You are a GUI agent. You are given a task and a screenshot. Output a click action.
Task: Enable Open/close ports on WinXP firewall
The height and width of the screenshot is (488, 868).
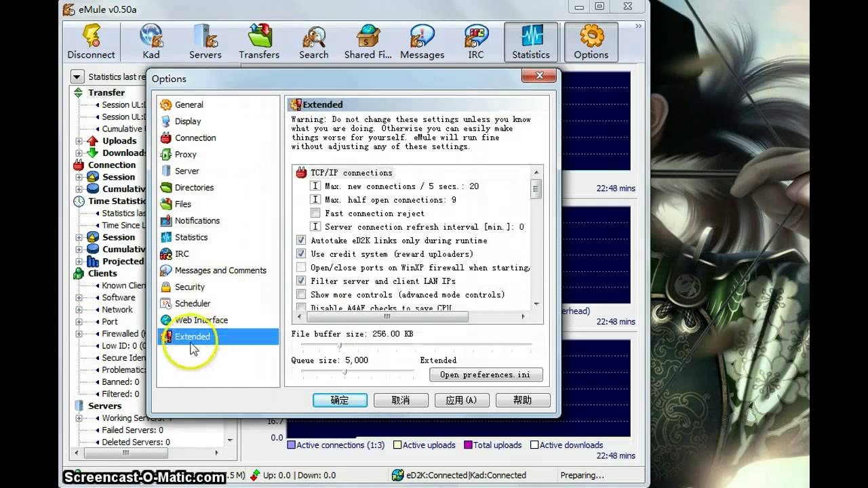click(301, 267)
